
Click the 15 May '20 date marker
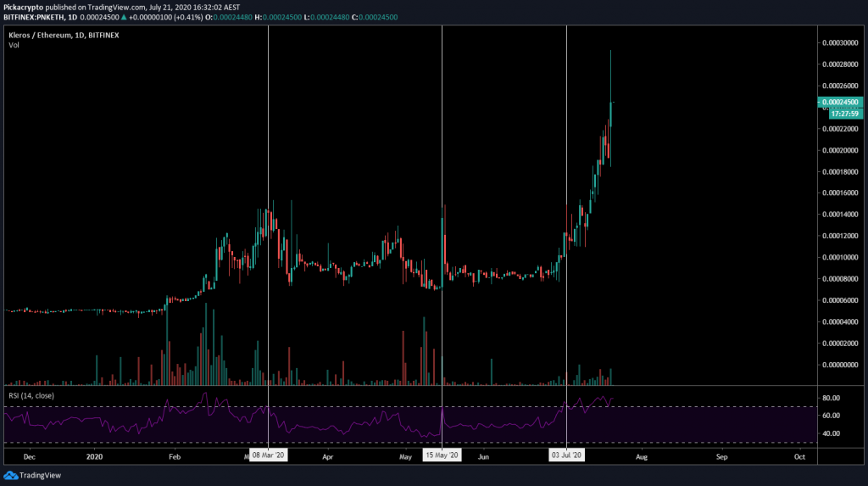[442, 455]
